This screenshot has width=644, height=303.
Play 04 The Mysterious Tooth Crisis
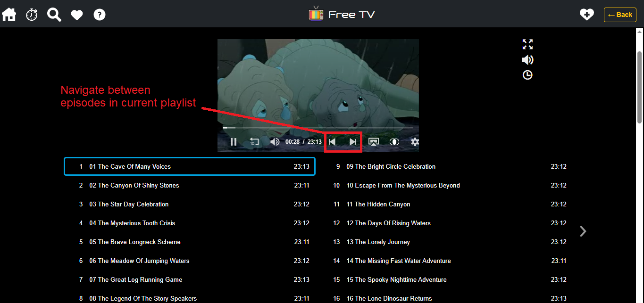tap(190, 223)
